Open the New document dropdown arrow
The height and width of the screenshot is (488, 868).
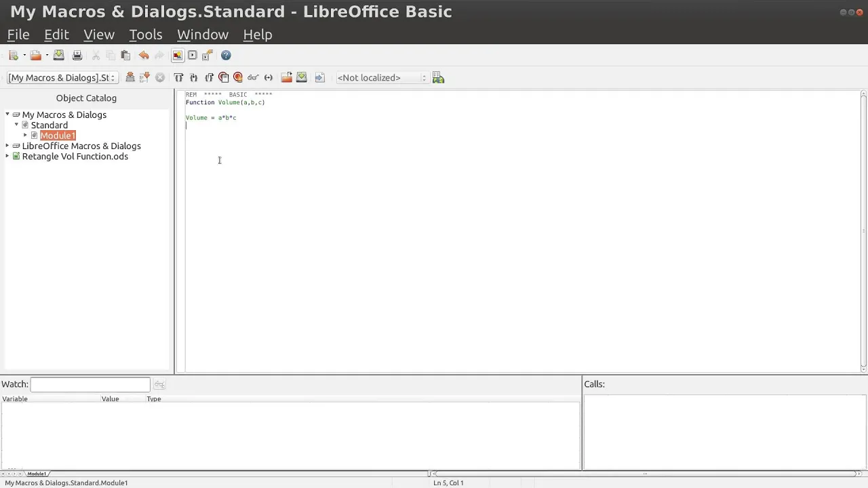click(x=24, y=56)
